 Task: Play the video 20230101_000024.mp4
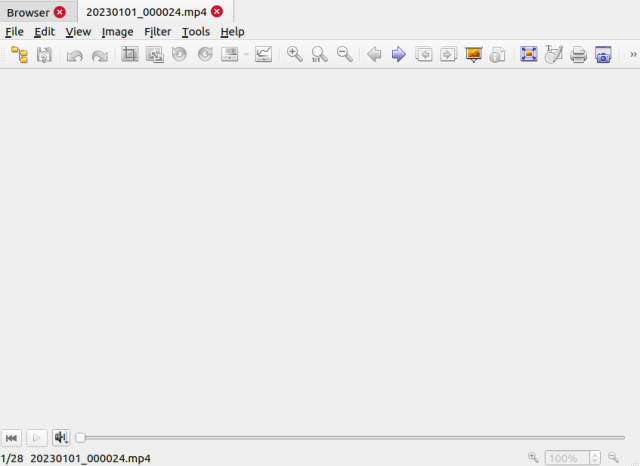[x=37, y=438]
